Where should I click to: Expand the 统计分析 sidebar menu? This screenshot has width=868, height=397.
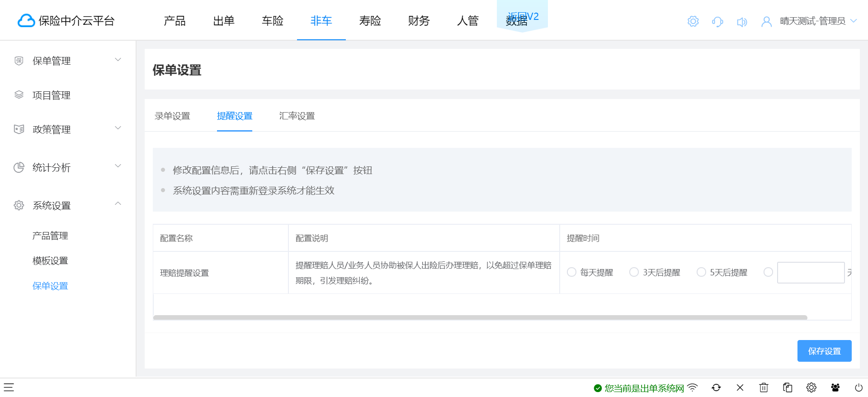point(118,166)
